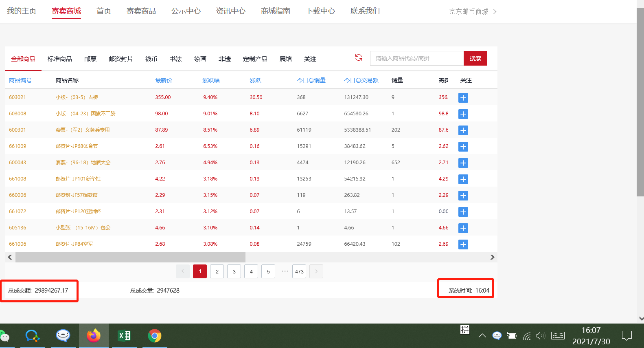The height and width of the screenshot is (348, 644).
Task: Open the 京东邮币商城 link arrow
Action: tap(495, 11)
